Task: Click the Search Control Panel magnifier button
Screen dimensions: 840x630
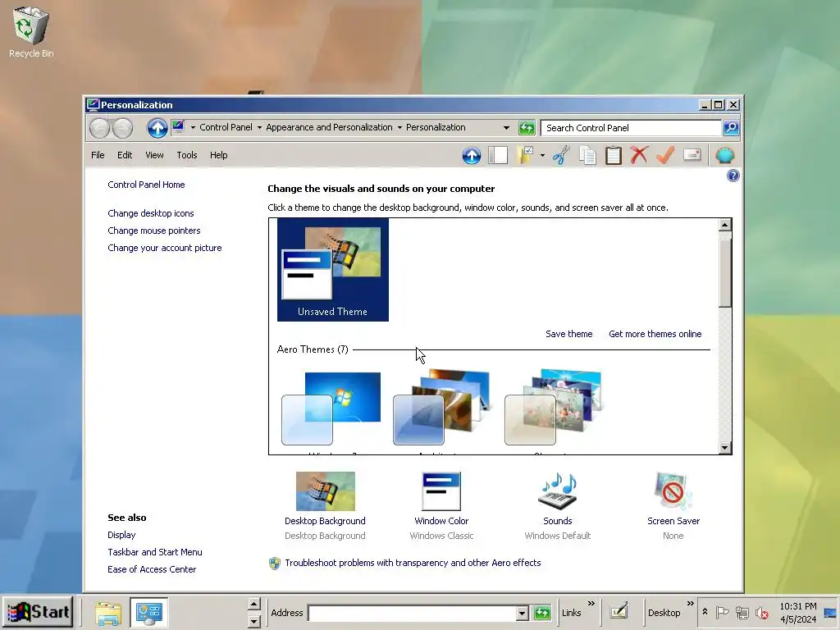Action: (x=731, y=127)
